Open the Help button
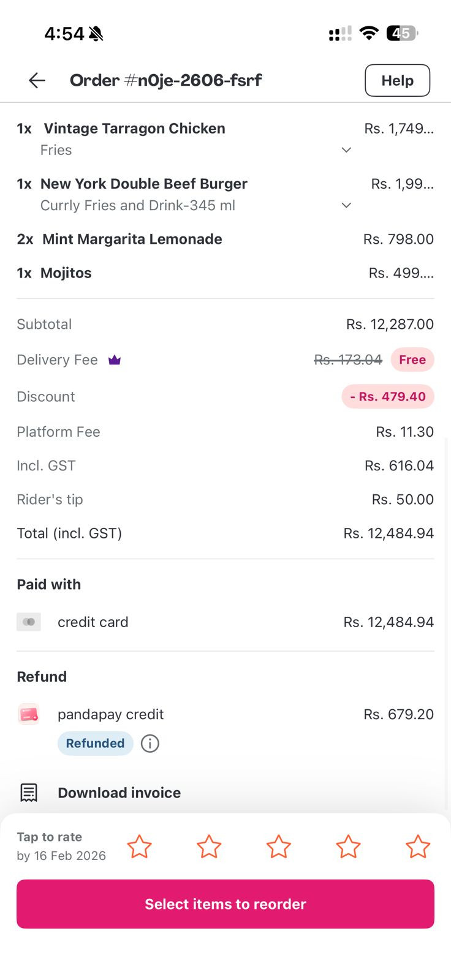 click(x=397, y=80)
